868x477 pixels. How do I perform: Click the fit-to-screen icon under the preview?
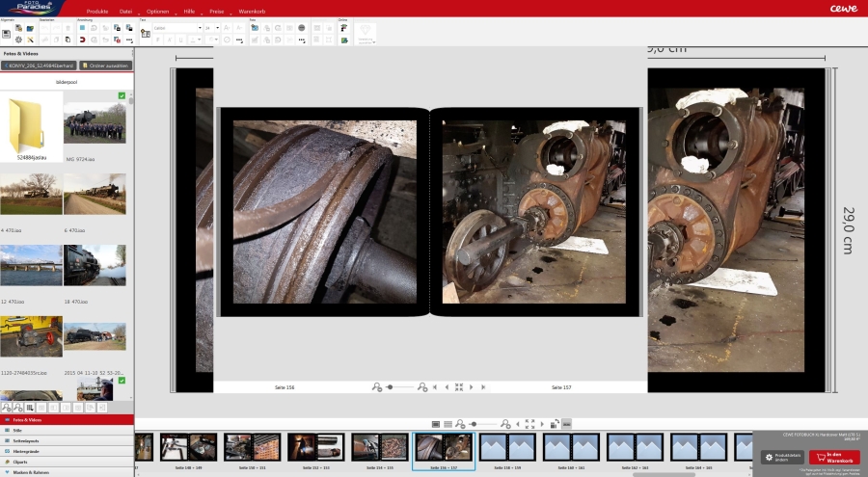pyautogui.click(x=459, y=386)
